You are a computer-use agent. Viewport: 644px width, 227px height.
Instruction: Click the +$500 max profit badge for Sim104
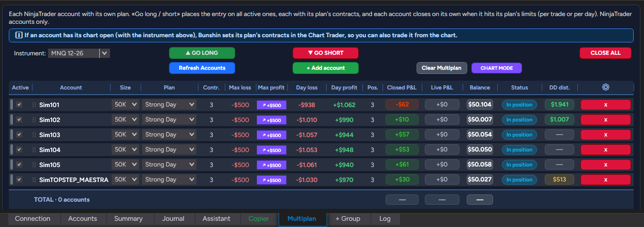(x=271, y=150)
